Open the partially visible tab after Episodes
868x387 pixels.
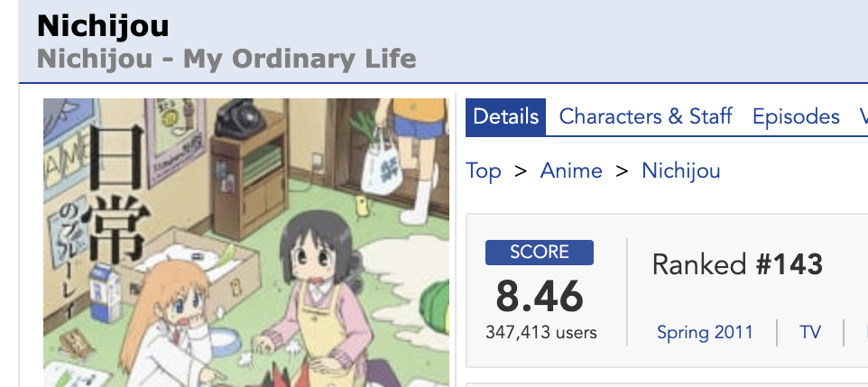point(863,116)
